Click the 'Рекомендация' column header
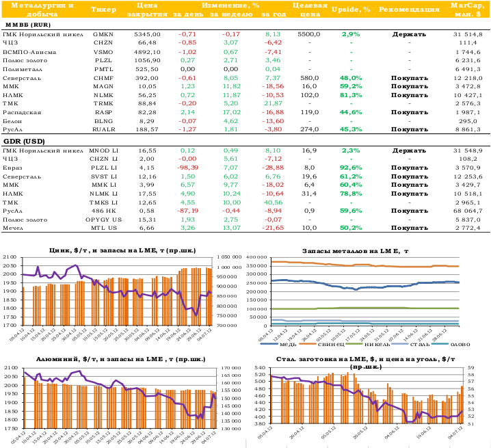491x448 pixels. pyautogui.click(x=409, y=10)
